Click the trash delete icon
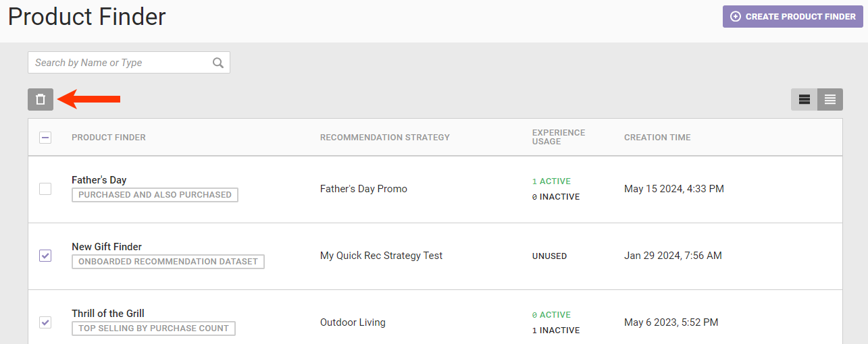868x344 pixels. tap(41, 100)
